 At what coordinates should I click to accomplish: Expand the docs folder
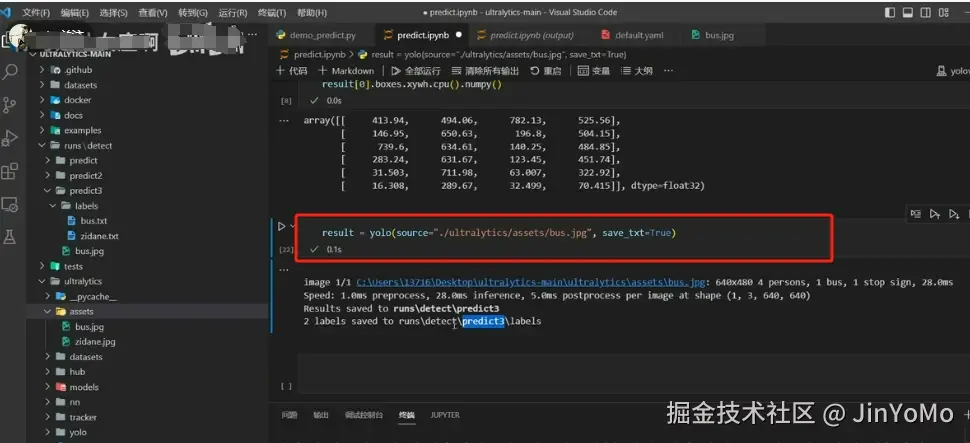(73, 116)
